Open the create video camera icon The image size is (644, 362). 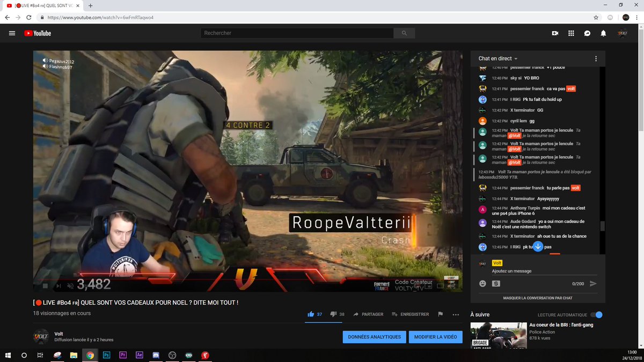click(555, 33)
